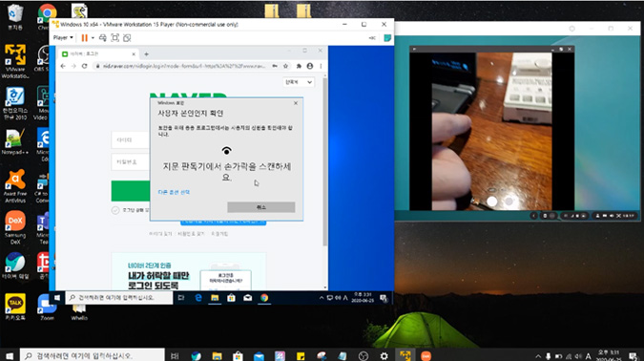Open the host taskbar clock
644x361 pixels.
pos(609,355)
